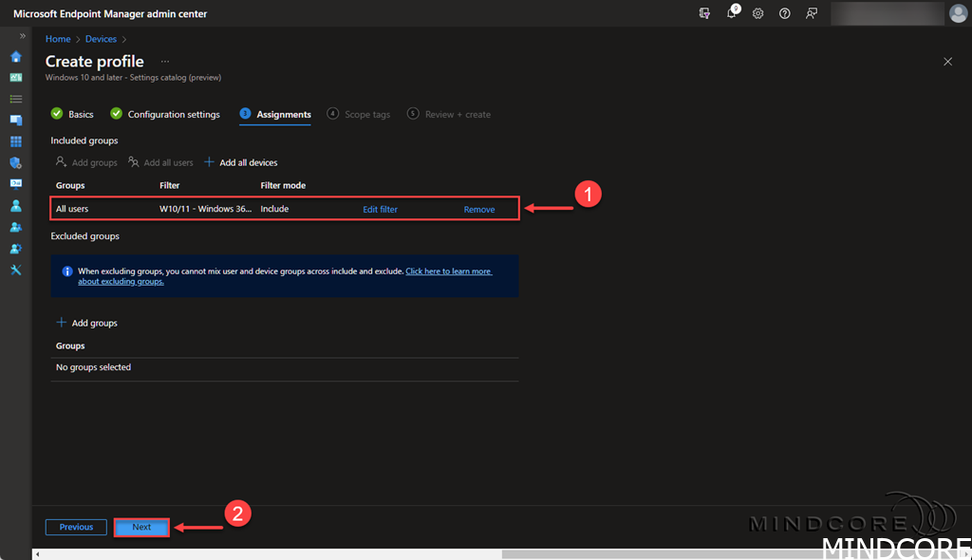Open the All services list icon
This screenshot has width=972, height=560.
16,99
